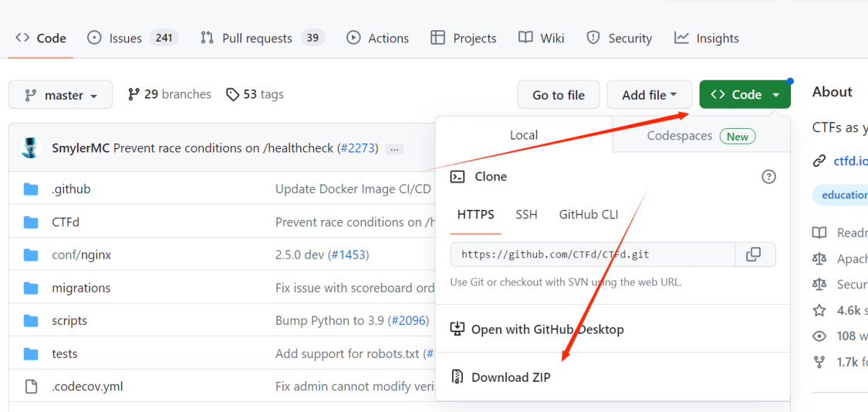Click the folder icon beside migrations
This screenshot has height=412, width=868.
31,288
